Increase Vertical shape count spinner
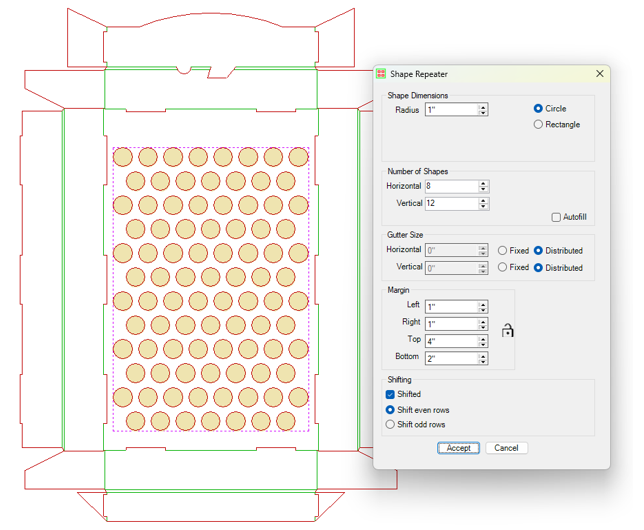 483,200
